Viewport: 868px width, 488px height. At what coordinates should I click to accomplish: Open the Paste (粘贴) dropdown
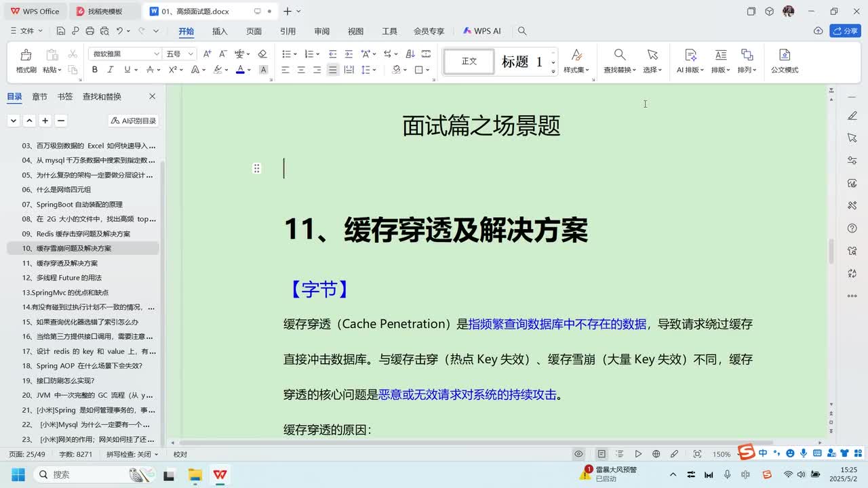(52, 70)
